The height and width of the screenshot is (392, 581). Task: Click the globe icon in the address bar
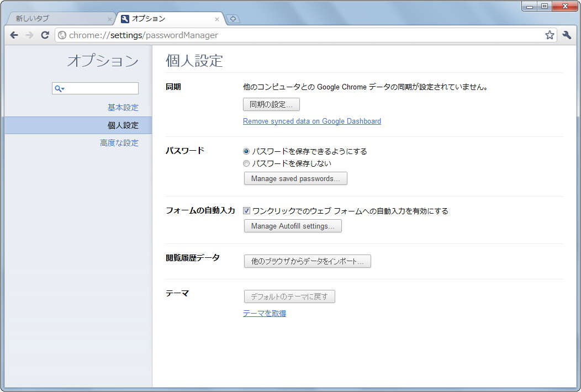(62, 35)
